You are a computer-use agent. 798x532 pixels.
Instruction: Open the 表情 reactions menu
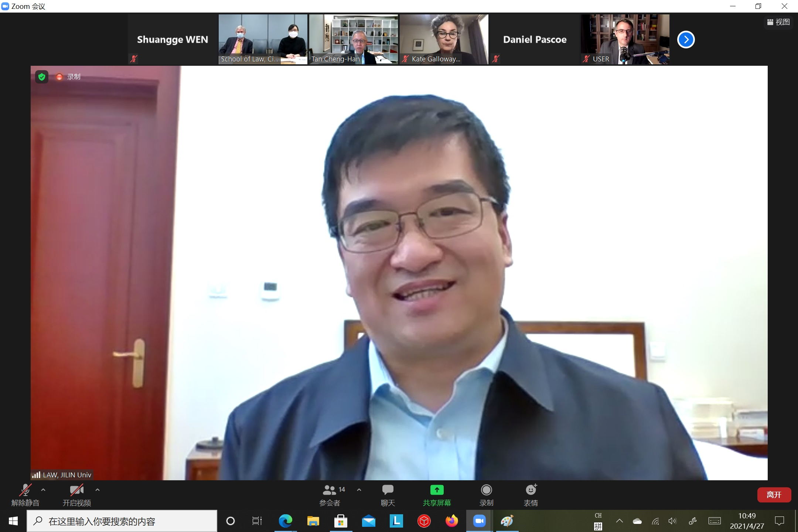531,495
